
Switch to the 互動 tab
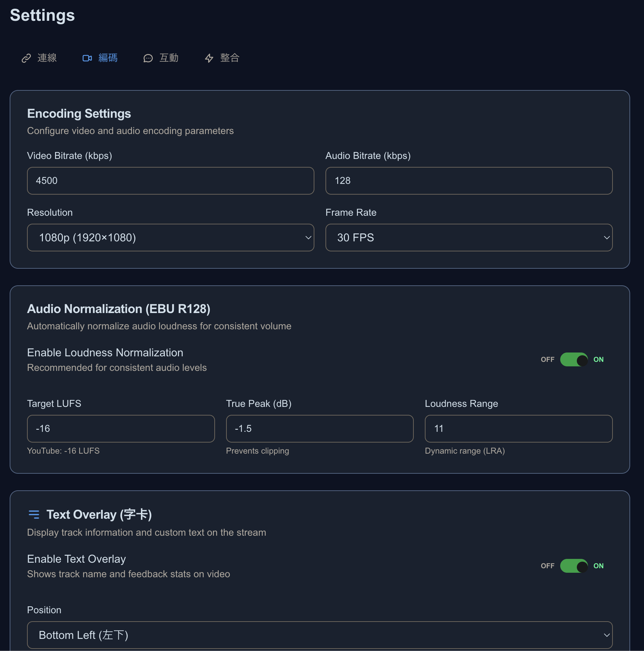169,58
